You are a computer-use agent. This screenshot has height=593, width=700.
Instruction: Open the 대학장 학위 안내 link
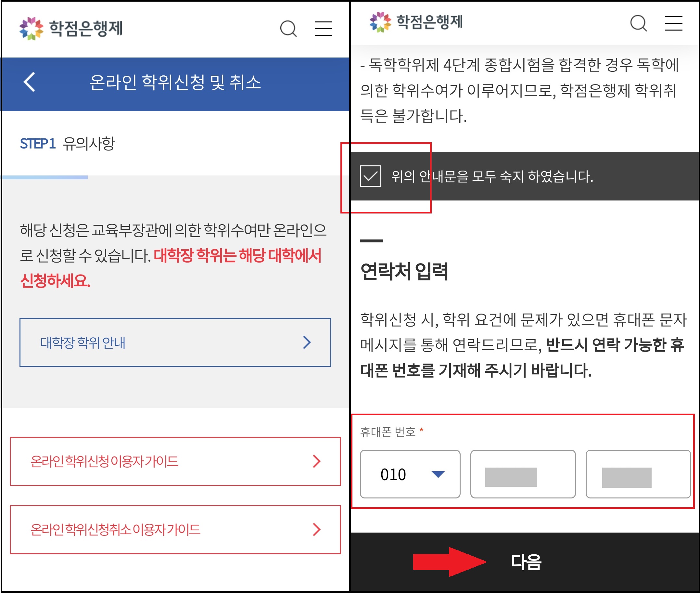pos(83,342)
